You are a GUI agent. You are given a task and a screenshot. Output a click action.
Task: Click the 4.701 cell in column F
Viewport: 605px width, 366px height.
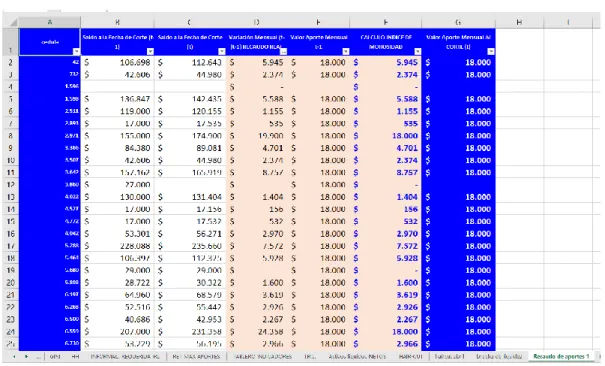386,148
